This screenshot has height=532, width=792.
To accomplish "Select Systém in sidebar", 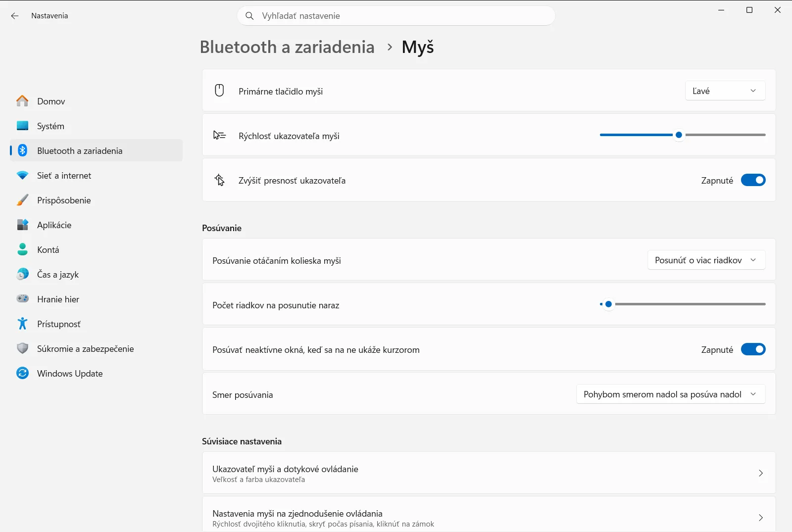I will point(96,126).
